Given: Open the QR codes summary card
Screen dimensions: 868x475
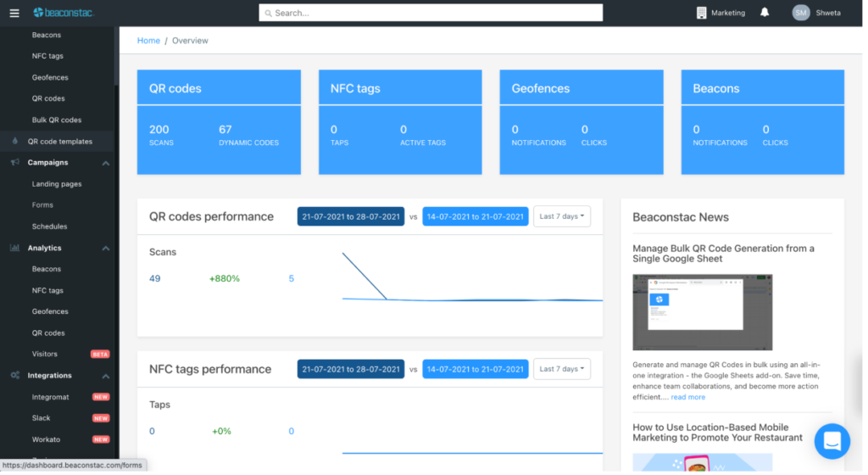Looking at the screenshot, I should 220,122.
